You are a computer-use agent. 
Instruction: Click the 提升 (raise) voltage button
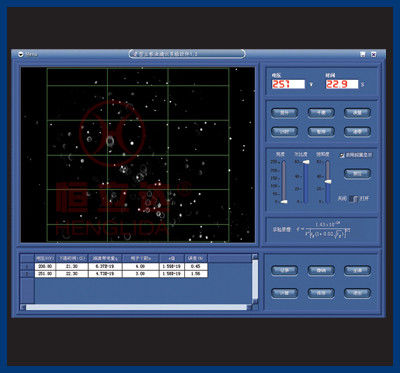(x=284, y=113)
